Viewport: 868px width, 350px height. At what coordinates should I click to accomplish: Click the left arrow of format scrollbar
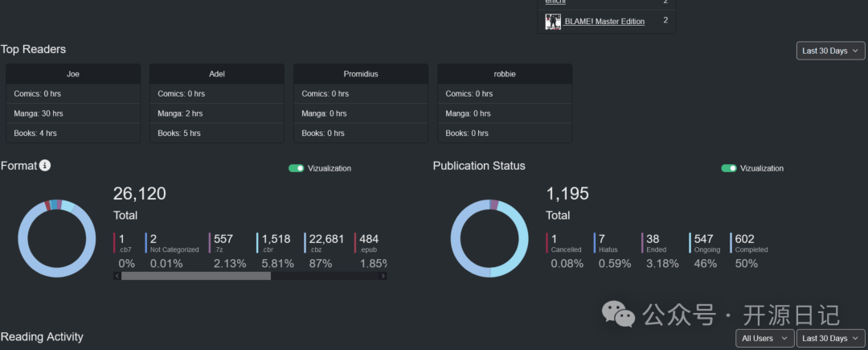pos(117,276)
